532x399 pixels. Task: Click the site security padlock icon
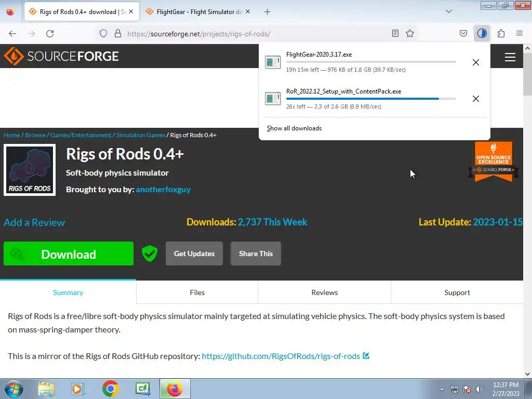[118, 34]
